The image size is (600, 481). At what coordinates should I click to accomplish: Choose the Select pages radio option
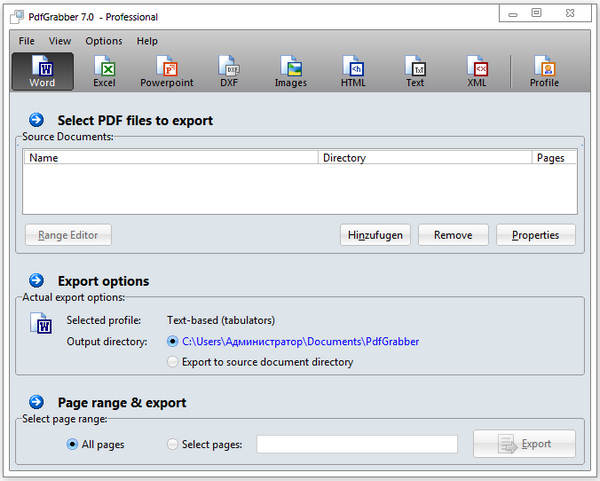[x=173, y=444]
